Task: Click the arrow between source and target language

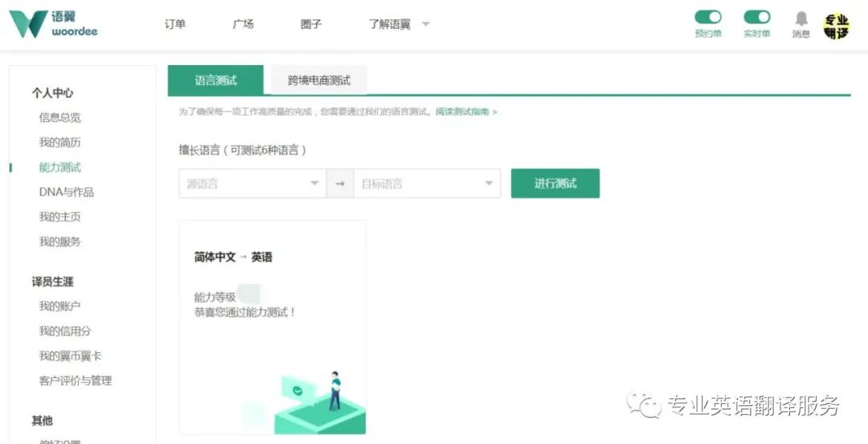Action: pyautogui.click(x=340, y=183)
